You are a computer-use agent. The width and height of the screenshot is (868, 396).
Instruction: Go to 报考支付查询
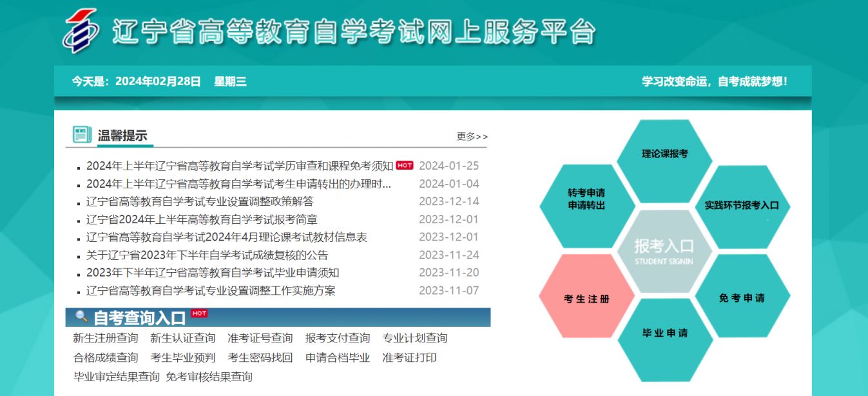338,338
